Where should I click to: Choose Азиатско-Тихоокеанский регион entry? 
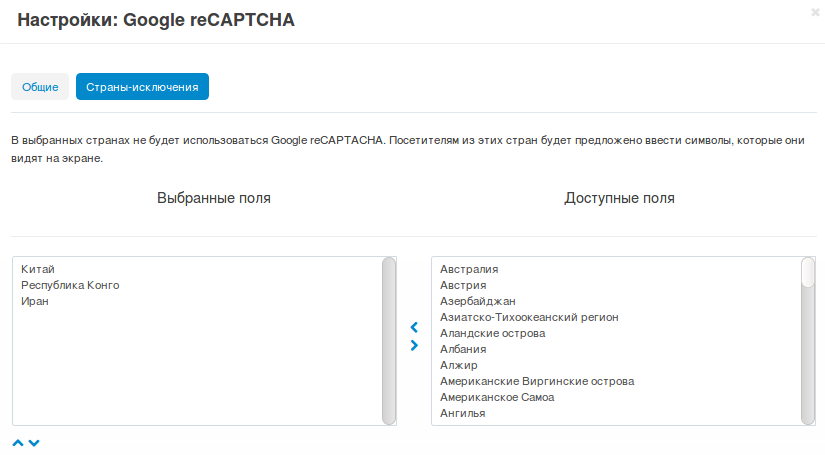[529, 317]
